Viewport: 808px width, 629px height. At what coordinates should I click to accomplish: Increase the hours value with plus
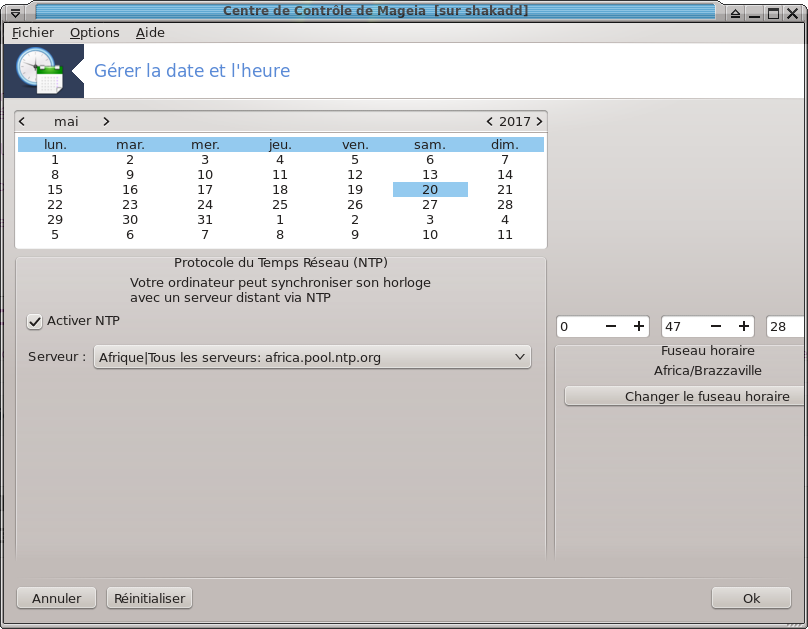(x=638, y=326)
